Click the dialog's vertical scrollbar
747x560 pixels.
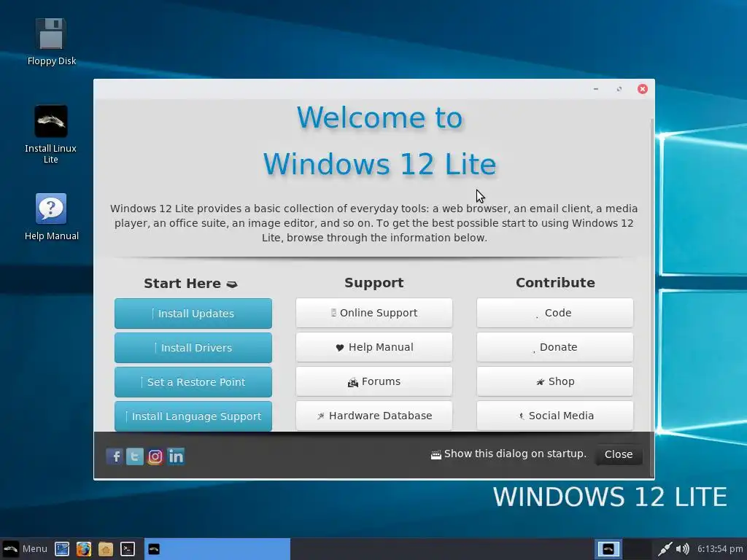(652, 297)
